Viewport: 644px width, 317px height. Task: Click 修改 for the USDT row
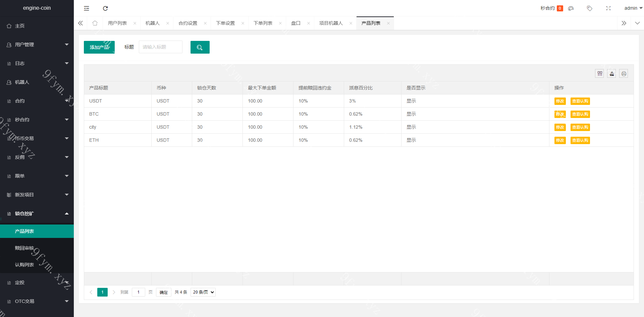[560, 101]
